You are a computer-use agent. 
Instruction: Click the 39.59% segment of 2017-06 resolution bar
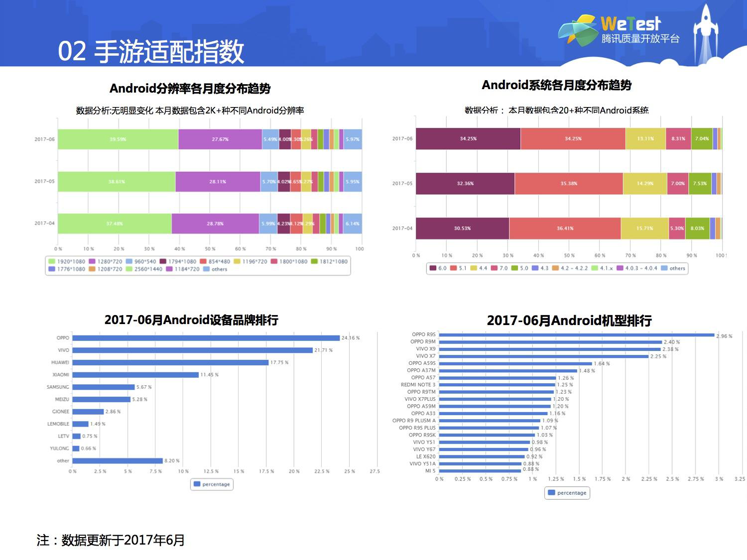coord(118,139)
